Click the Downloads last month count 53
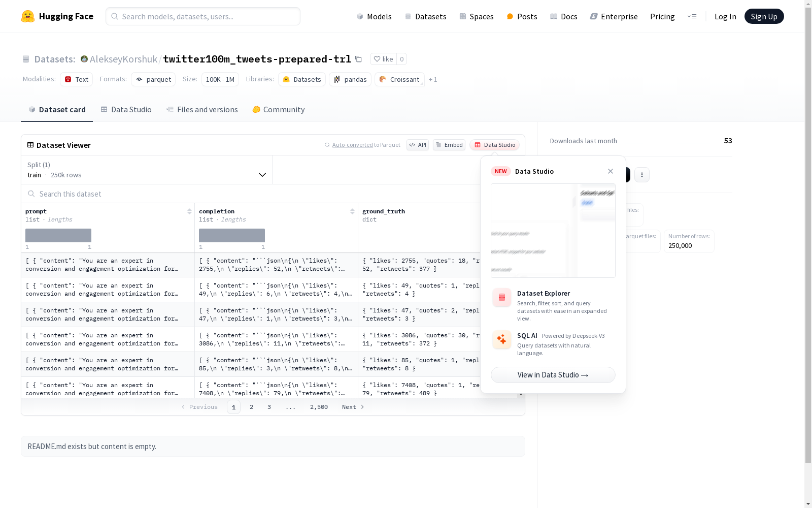The height and width of the screenshot is (508, 812). tap(728, 141)
